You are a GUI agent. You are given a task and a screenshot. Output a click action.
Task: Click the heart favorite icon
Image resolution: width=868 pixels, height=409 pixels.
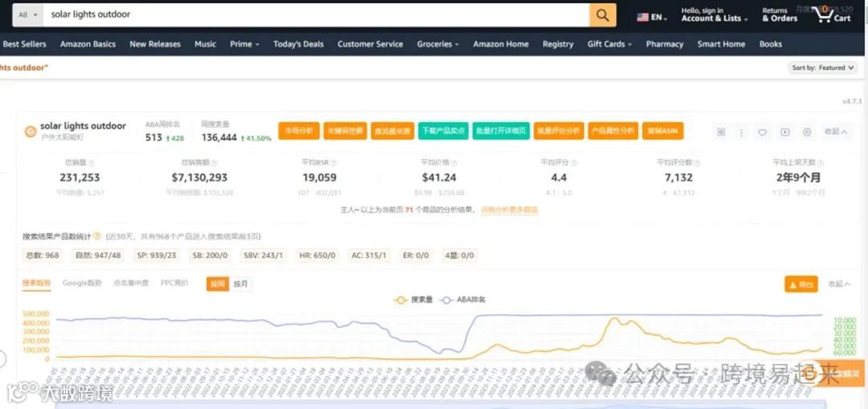pos(762,132)
